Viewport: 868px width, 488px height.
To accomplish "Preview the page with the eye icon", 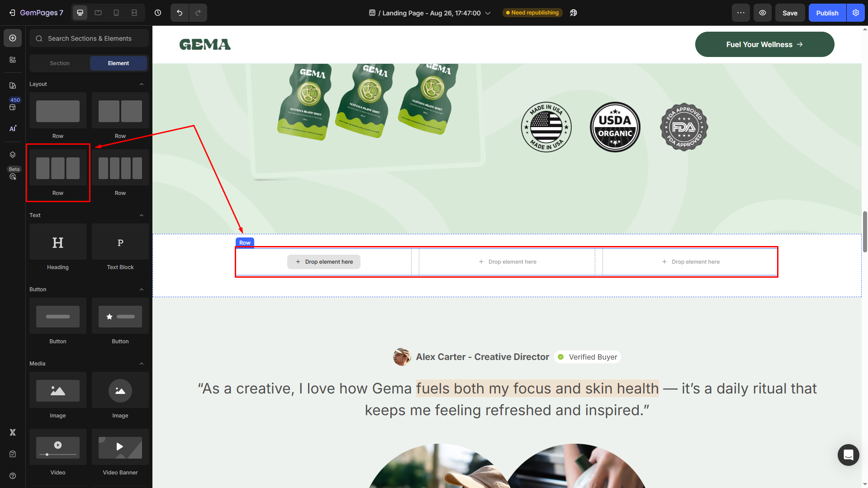I will (x=763, y=13).
